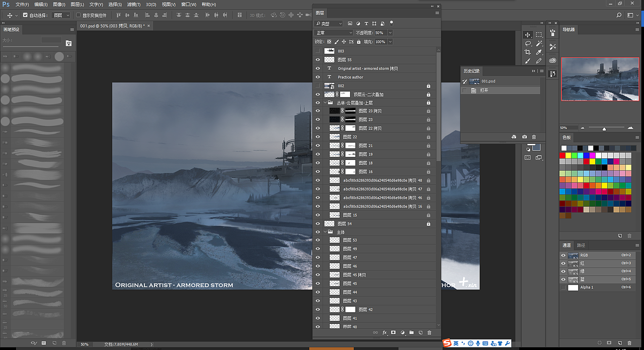Collapse the 丛林-云层叠加-上层 layer group
644x350 pixels.
(x=325, y=103)
